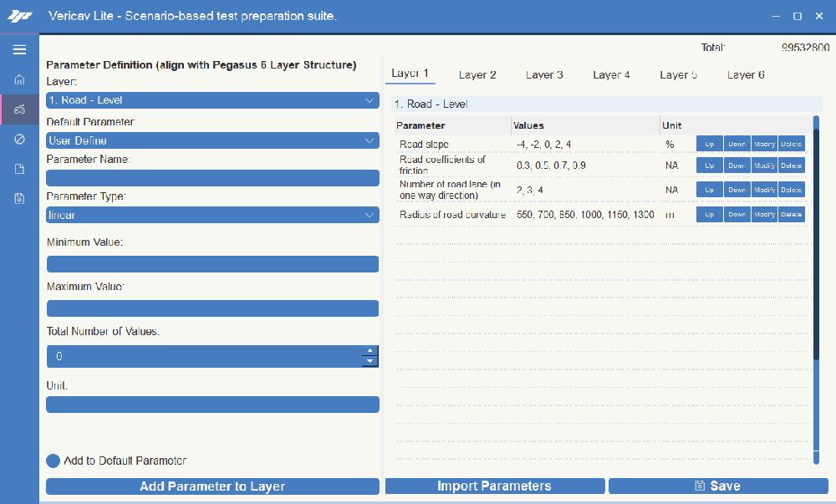Screen dimensions: 836x504
Task: Delete the Road slope parameter row
Action: click(791, 144)
